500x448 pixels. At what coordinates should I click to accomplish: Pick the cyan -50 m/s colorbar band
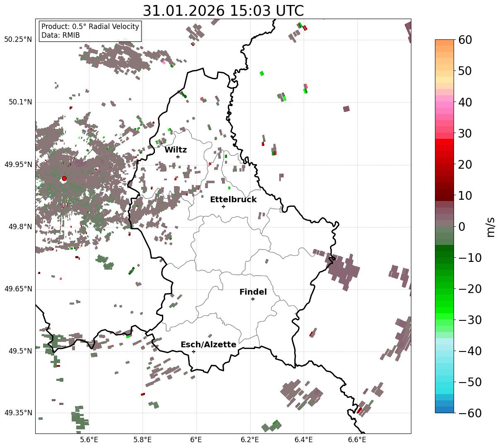coord(444,382)
